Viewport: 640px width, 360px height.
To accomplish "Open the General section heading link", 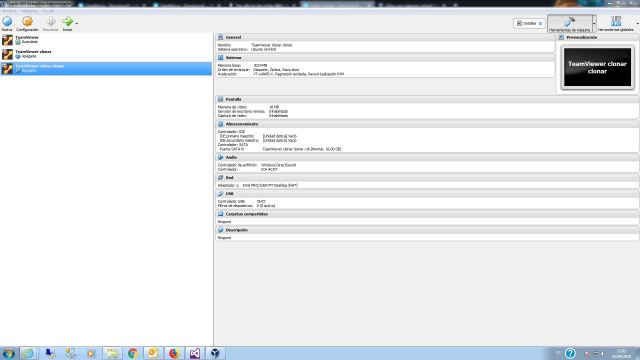I will 233,37.
